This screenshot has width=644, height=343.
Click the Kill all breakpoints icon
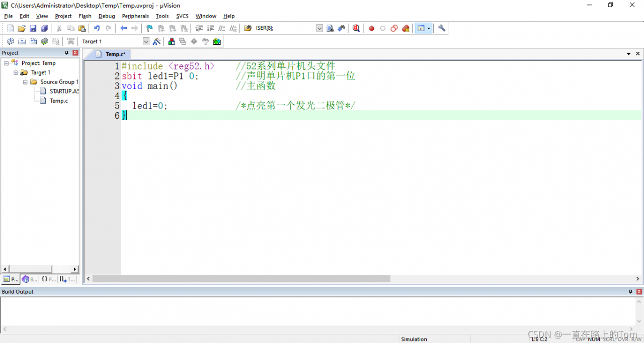tap(406, 29)
